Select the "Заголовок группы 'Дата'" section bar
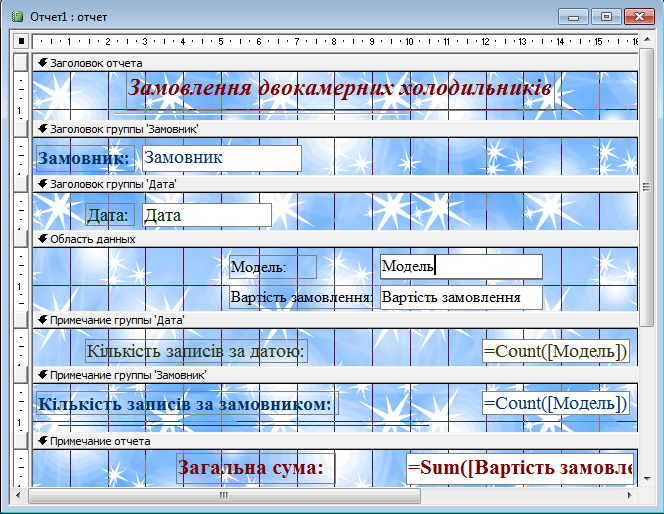The image size is (664, 514). [335, 184]
